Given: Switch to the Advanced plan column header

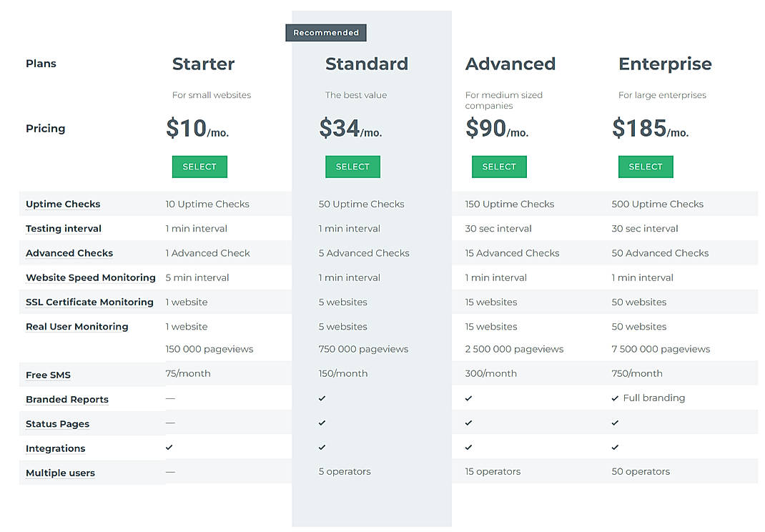Looking at the screenshot, I should 510,64.
